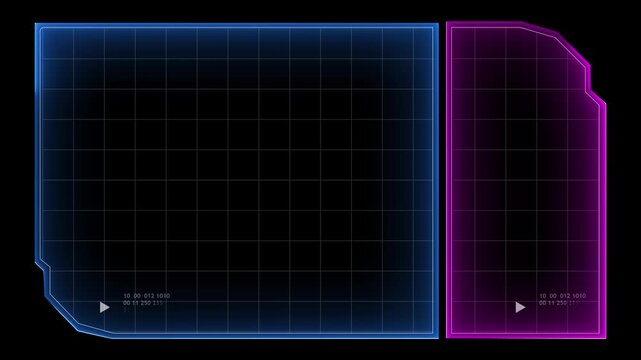Click the play arrow in the magenta panel

(x=520, y=307)
